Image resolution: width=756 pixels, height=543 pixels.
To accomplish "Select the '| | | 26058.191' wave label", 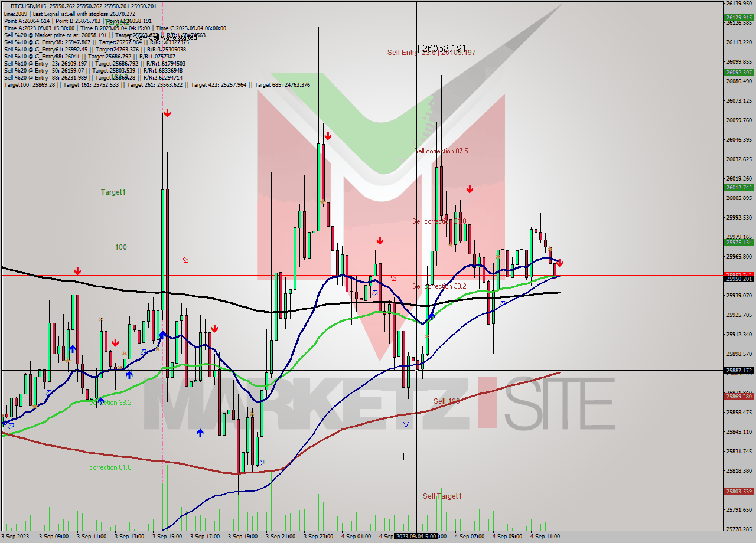I will 436,48.
